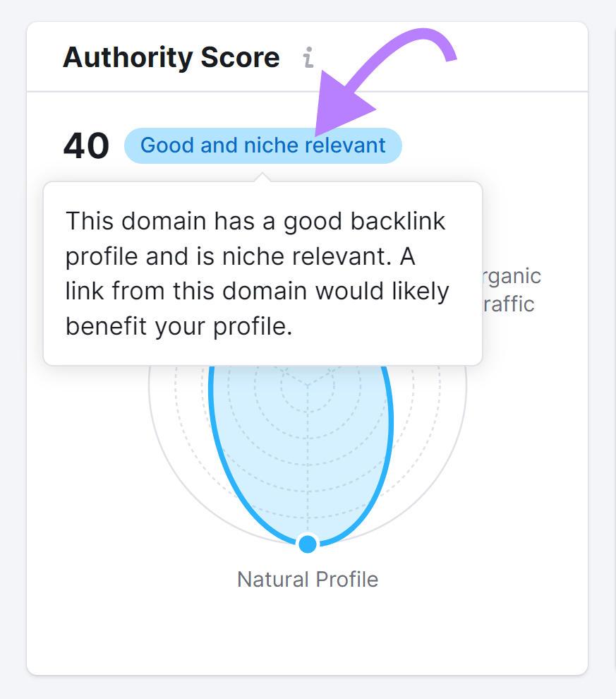This screenshot has width=616, height=699.
Task: Toggle visibility of the Natural Profile metric
Action: coord(308,579)
